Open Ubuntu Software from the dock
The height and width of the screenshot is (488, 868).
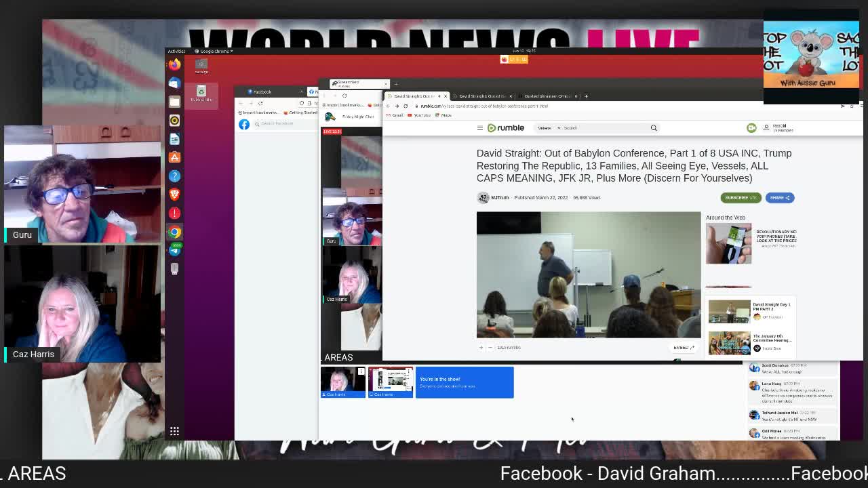174,157
